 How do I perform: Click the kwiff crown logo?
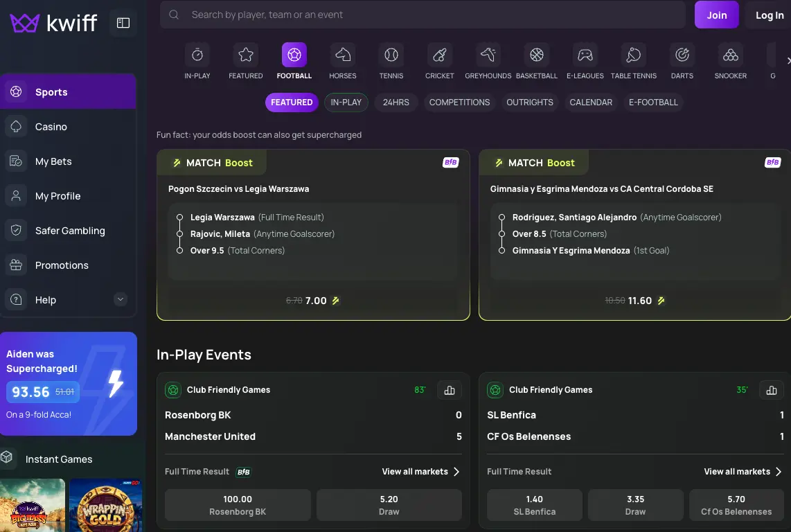(25, 23)
